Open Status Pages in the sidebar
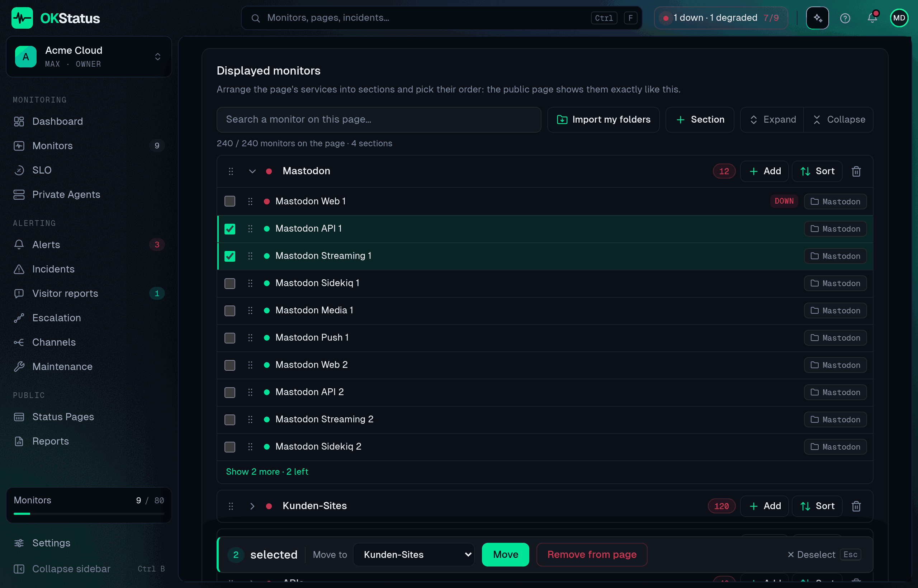The image size is (918, 588). (89, 417)
